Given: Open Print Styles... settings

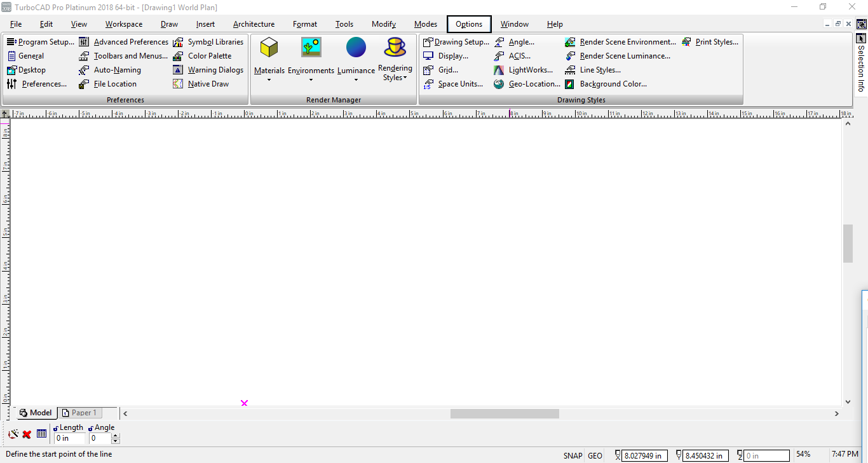Looking at the screenshot, I should (x=710, y=42).
